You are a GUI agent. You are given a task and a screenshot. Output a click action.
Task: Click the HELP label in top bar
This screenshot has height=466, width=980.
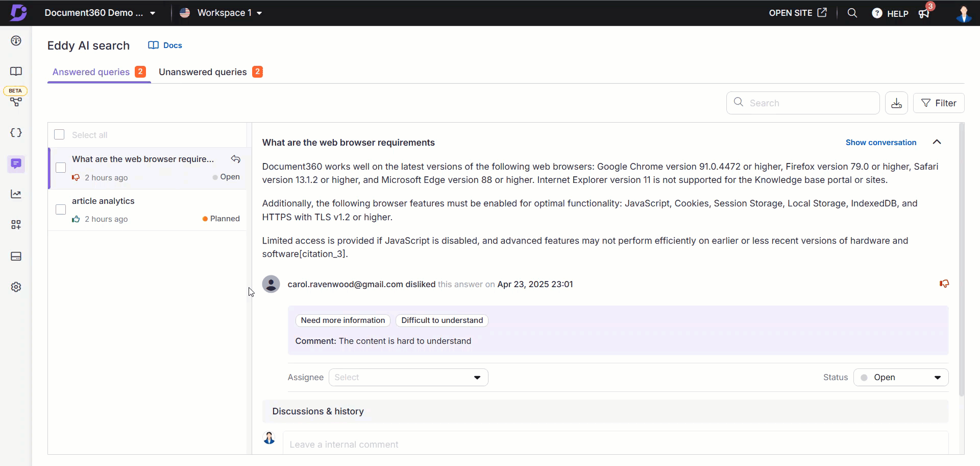pyautogui.click(x=898, y=14)
